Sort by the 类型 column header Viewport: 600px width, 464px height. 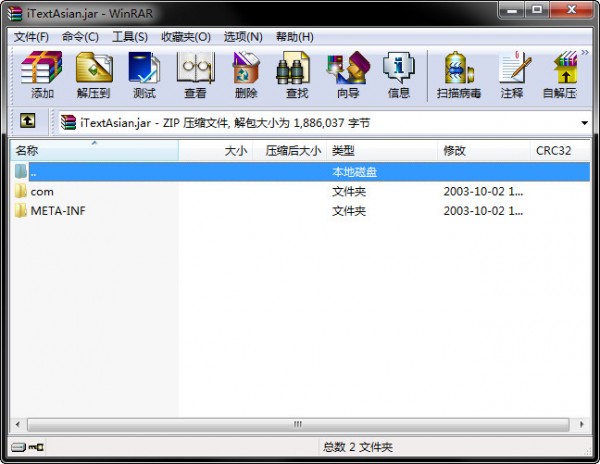(x=382, y=150)
